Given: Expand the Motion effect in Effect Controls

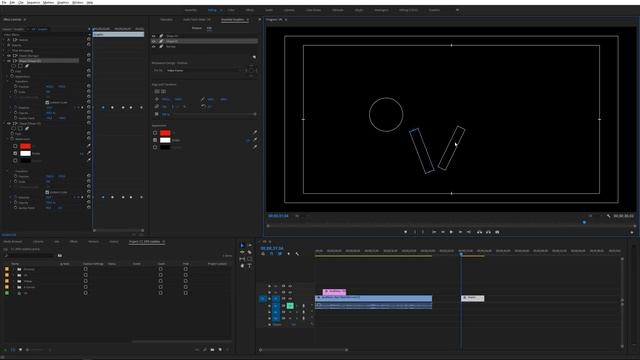Looking at the screenshot, I should pyautogui.click(x=4, y=40).
